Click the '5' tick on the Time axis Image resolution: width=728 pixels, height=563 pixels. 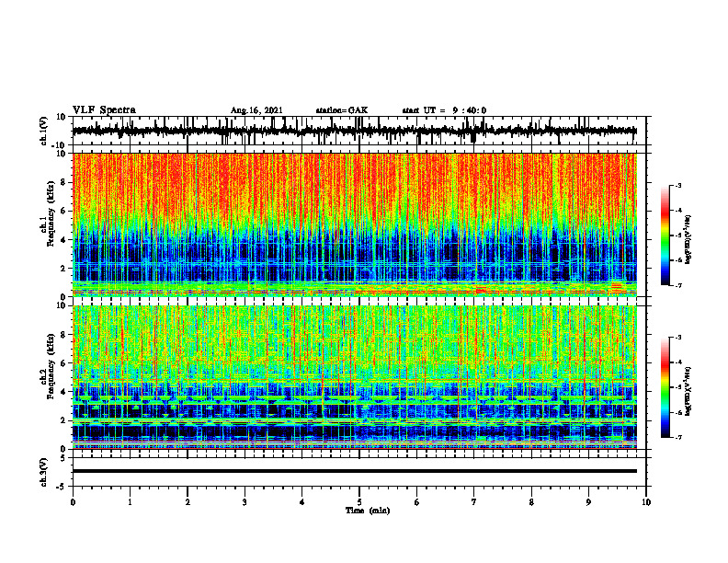click(x=359, y=502)
